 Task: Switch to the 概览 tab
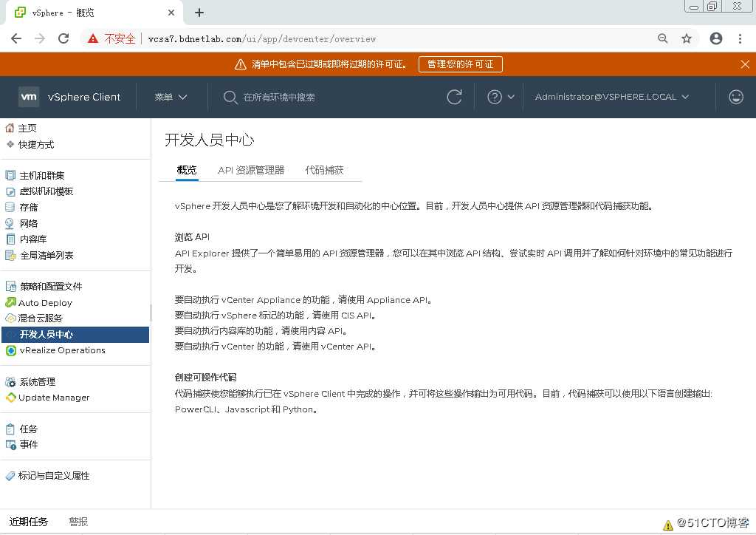[x=187, y=170]
